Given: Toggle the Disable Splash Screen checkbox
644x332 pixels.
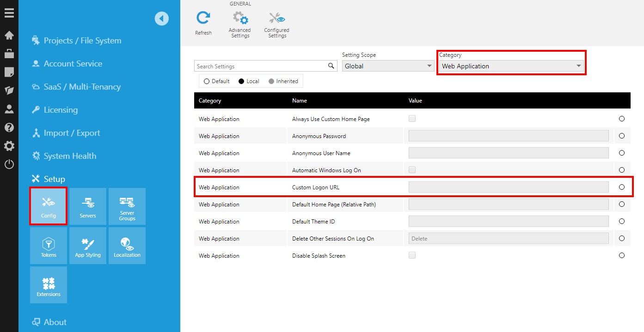Looking at the screenshot, I should 412,255.
